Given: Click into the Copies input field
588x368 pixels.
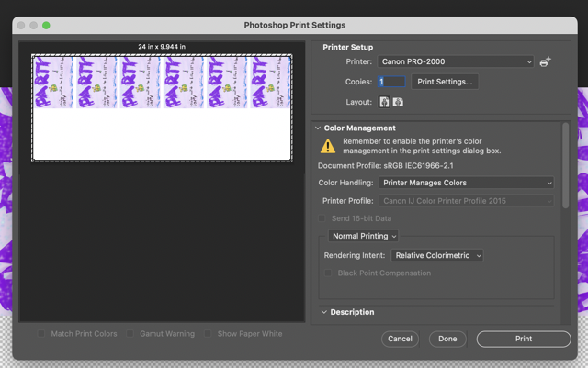Looking at the screenshot, I should point(392,82).
